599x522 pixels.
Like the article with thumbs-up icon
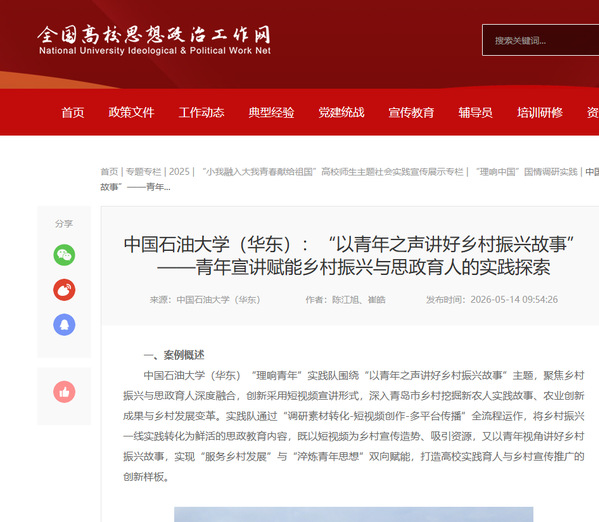(x=64, y=392)
